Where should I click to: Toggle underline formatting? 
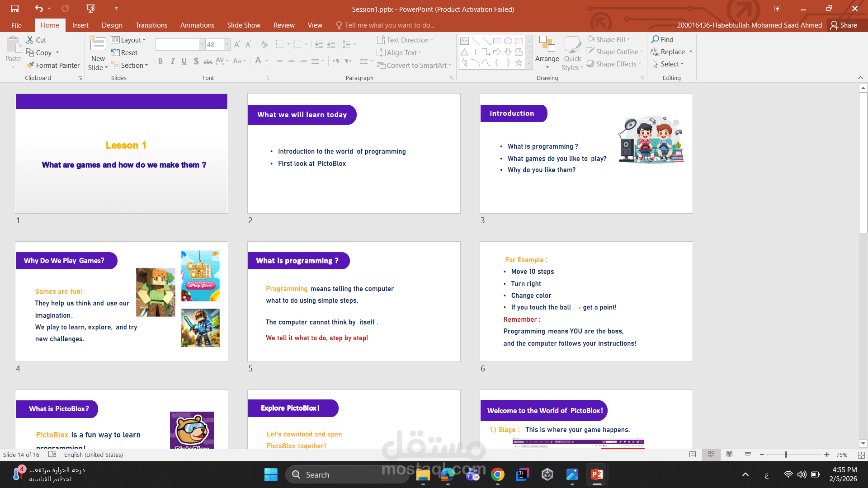(x=184, y=61)
